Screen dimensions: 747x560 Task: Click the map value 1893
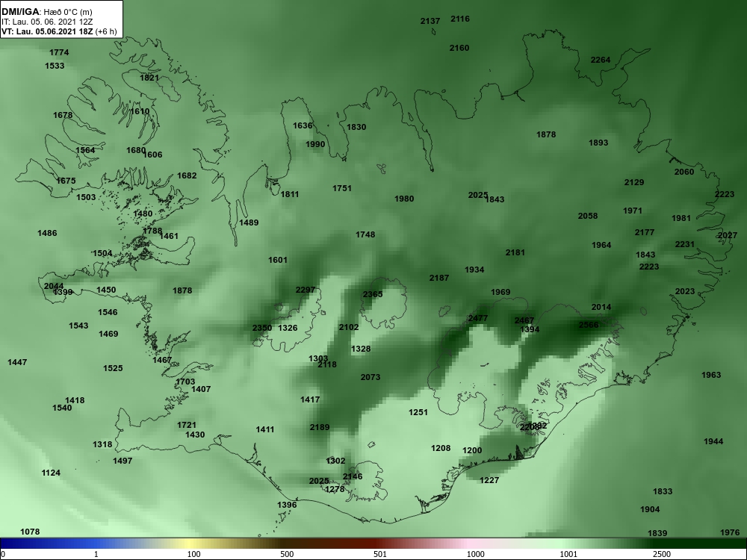pyautogui.click(x=598, y=143)
